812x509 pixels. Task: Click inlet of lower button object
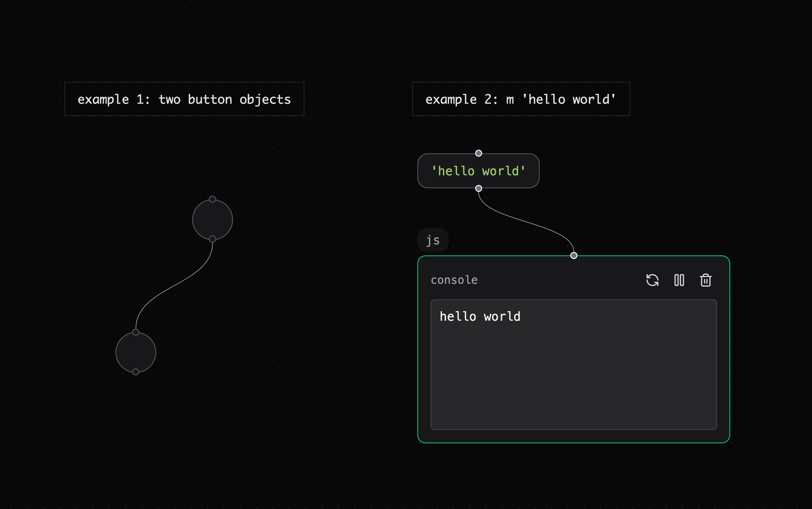click(136, 332)
